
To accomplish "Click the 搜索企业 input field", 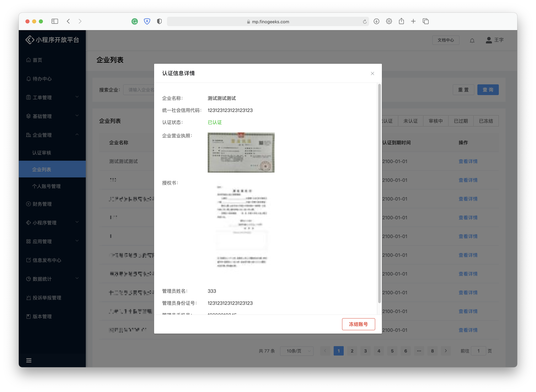I will 139,90.
